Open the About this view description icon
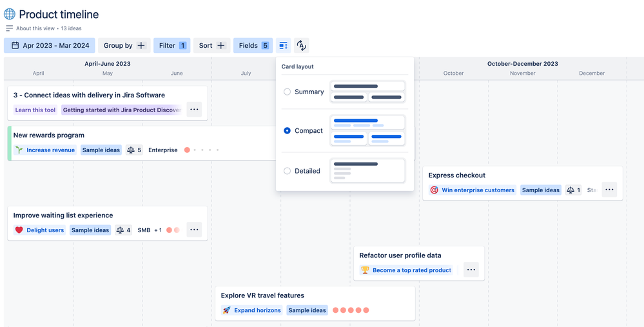 point(10,28)
